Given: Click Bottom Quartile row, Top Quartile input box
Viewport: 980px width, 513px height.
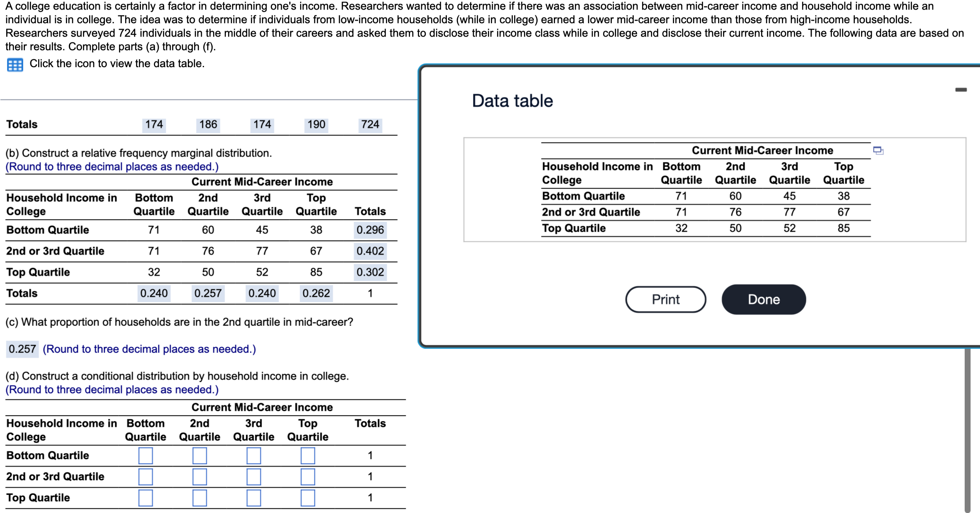Looking at the screenshot, I should click(x=308, y=455).
